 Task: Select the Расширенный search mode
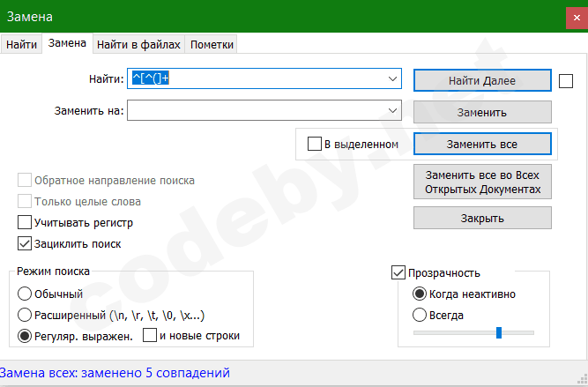point(25,315)
